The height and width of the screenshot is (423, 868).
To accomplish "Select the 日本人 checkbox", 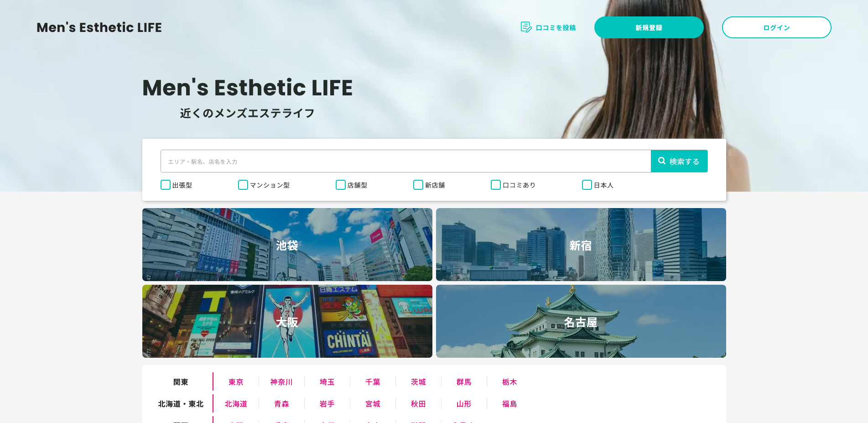I will (587, 185).
